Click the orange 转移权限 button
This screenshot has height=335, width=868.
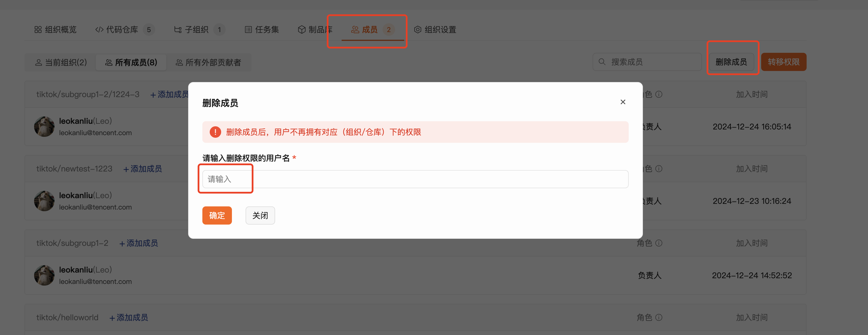point(783,62)
